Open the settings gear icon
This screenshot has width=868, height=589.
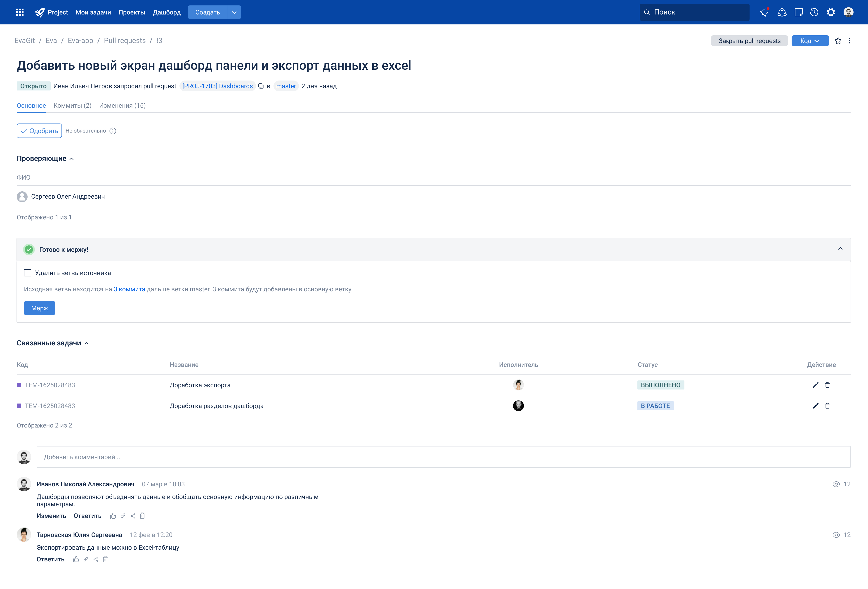(x=831, y=12)
